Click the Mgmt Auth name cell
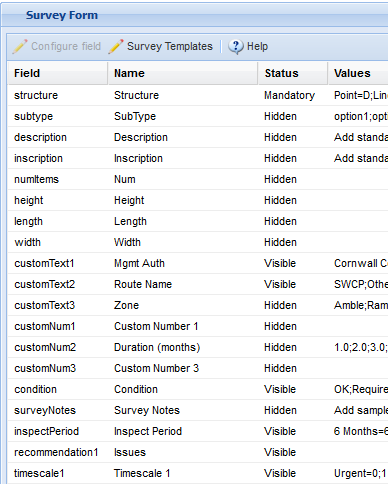This screenshot has width=388, height=484. (183, 263)
